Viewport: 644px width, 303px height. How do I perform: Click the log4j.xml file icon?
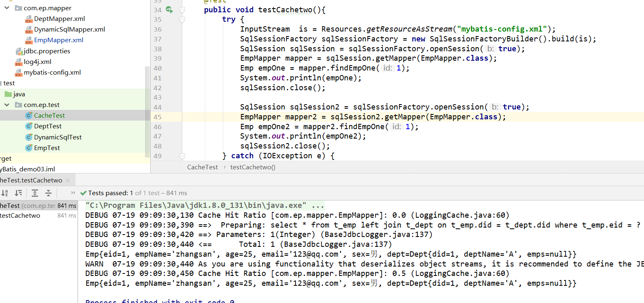click(x=18, y=62)
